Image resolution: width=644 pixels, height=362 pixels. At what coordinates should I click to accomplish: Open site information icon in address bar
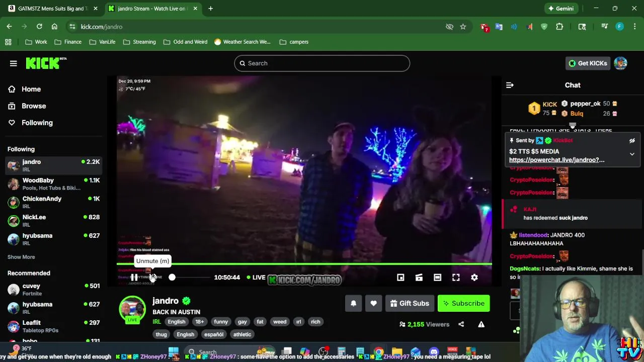(x=72, y=27)
